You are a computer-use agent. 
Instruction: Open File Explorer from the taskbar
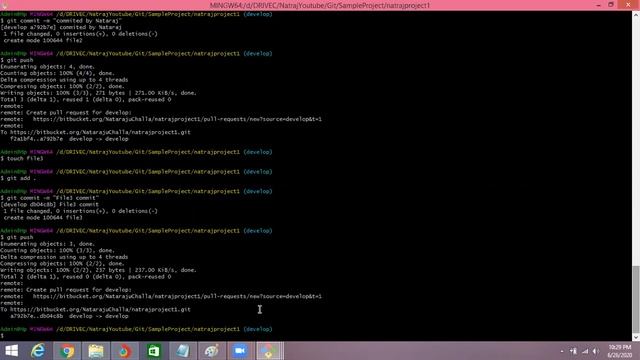click(x=96, y=351)
